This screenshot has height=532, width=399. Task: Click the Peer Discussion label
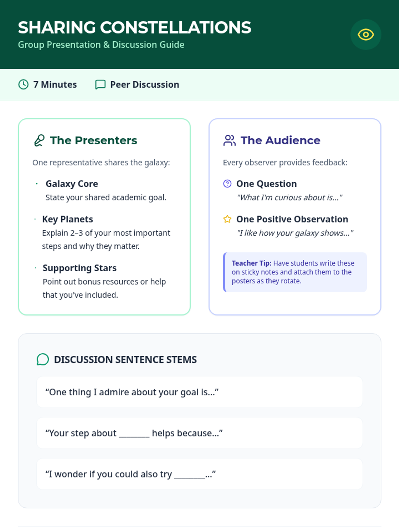(x=145, y=84)
